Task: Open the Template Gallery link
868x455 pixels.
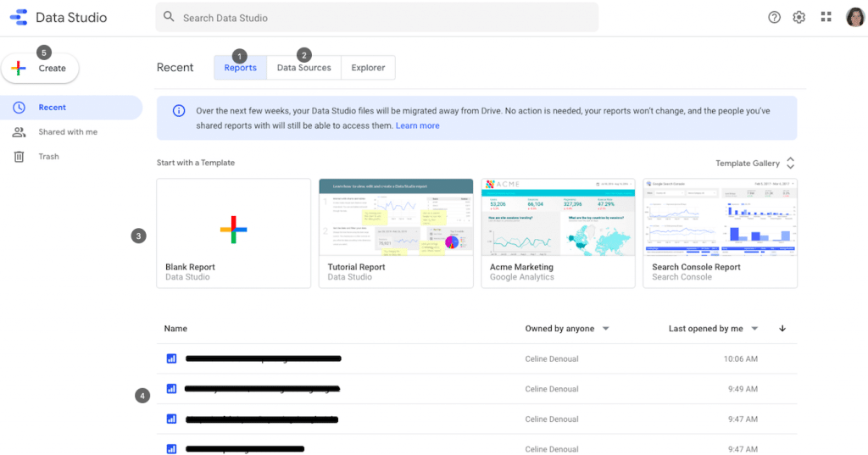Action: [748, 164]
